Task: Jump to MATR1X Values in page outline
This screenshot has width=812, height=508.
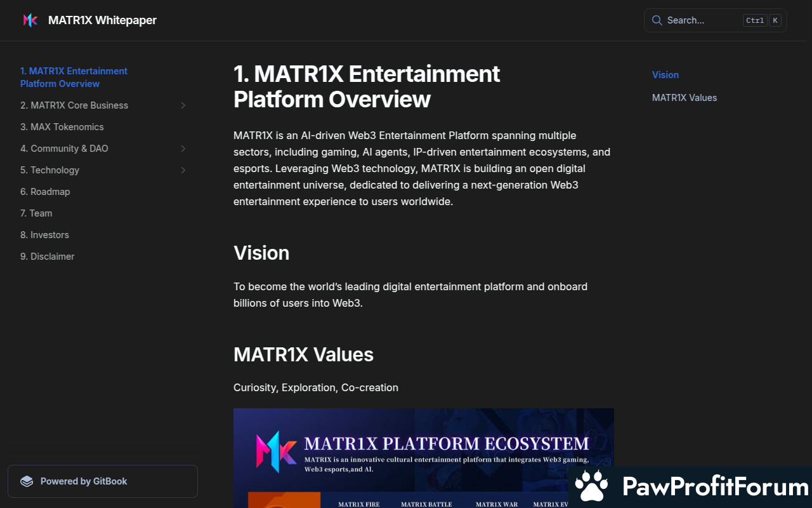Action: 684,98
